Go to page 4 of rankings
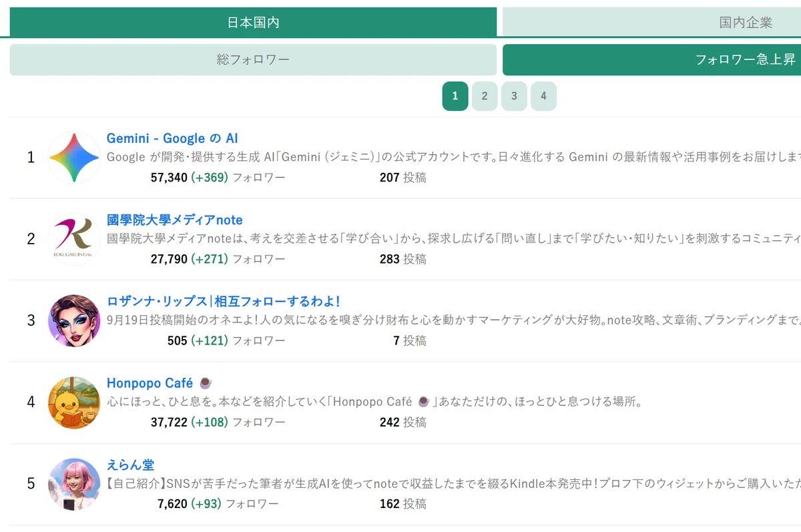Image resolution: width=801 pixels, height=532 pixels. [543, 96]
